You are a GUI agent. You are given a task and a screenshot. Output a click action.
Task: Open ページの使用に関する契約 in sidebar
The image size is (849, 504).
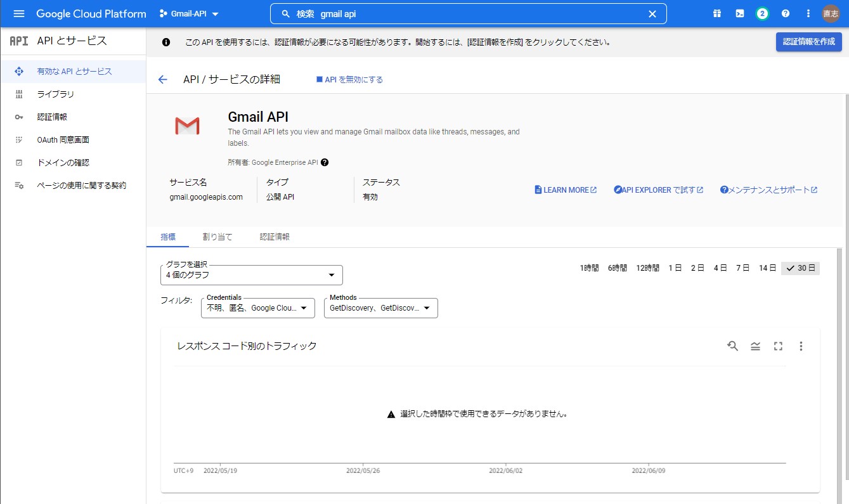(73, 186)
